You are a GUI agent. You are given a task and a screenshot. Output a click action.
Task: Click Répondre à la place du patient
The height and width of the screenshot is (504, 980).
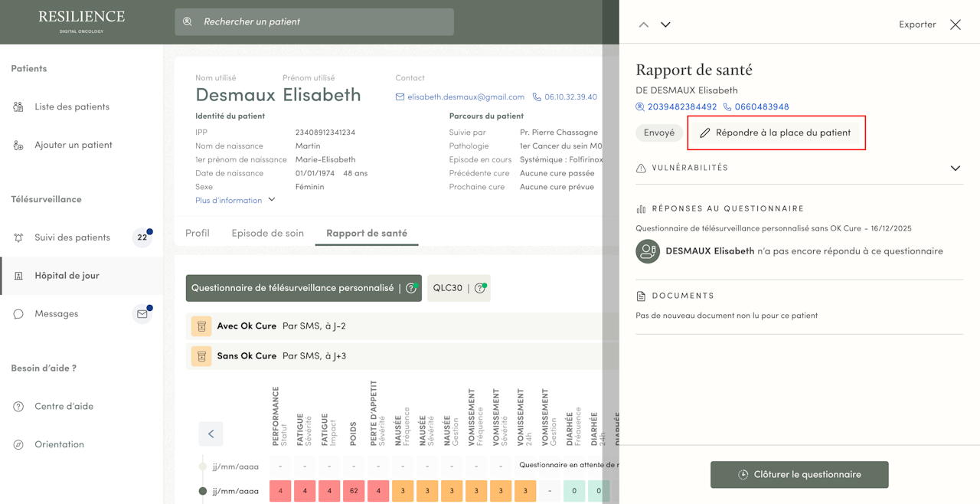tap(776, 133)
